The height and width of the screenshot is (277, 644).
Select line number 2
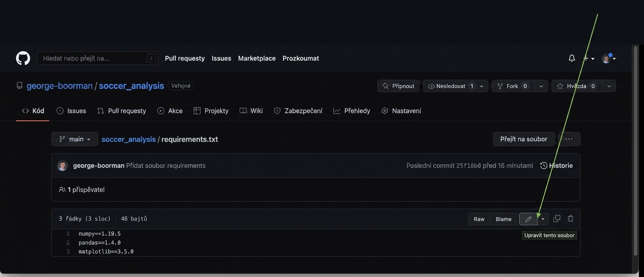[68, 243]
